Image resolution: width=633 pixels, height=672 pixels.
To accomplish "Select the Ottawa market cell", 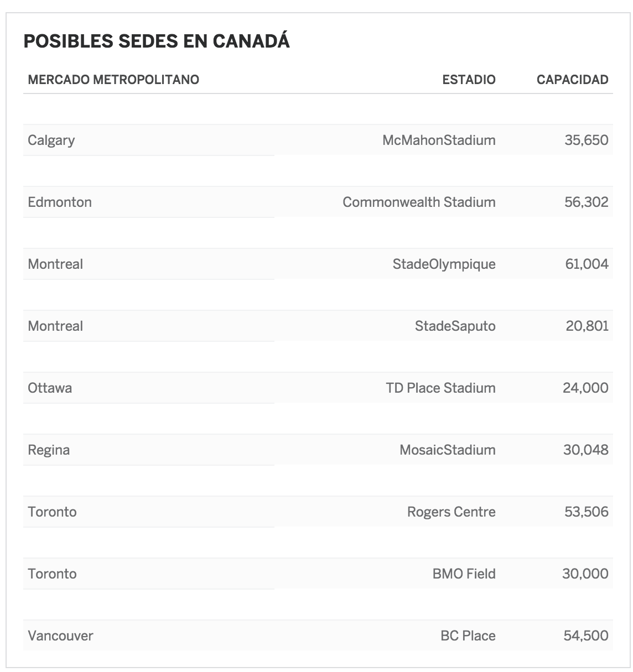I will [50, 388].
